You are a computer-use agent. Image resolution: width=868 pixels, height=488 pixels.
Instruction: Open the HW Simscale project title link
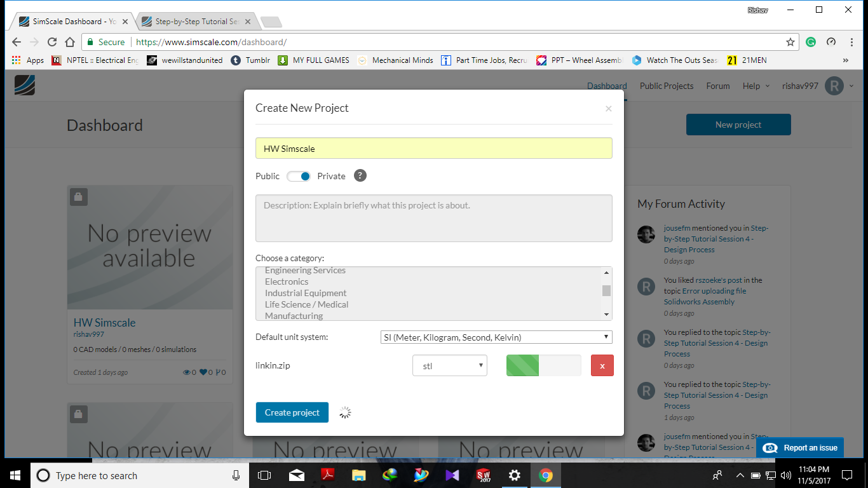[104, 323]
